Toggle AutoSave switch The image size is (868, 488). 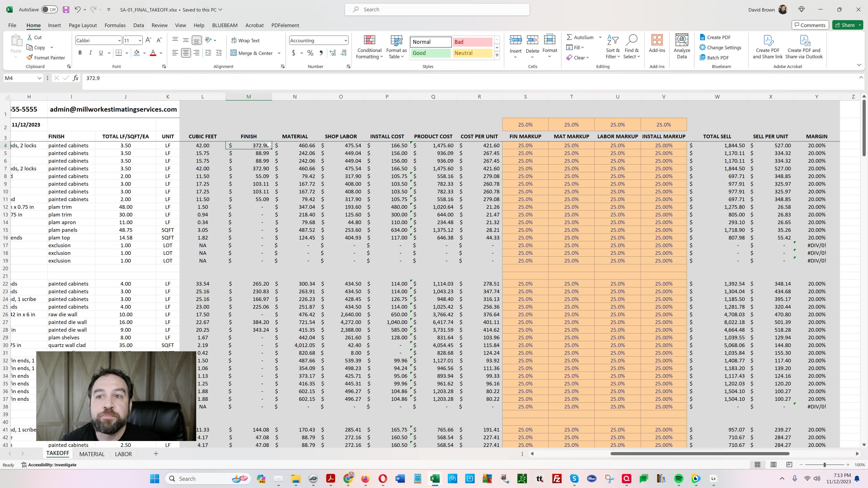point(50,9)
